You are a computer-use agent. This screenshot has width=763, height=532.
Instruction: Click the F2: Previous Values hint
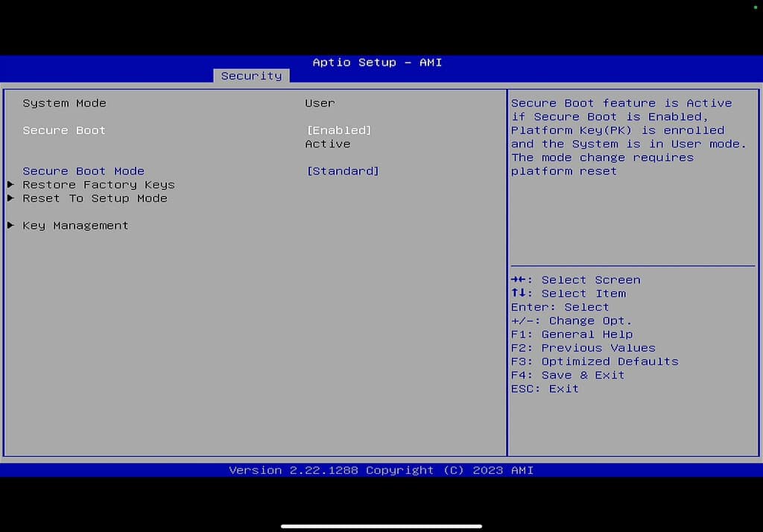pyautogui.click(x=583, y=348)
